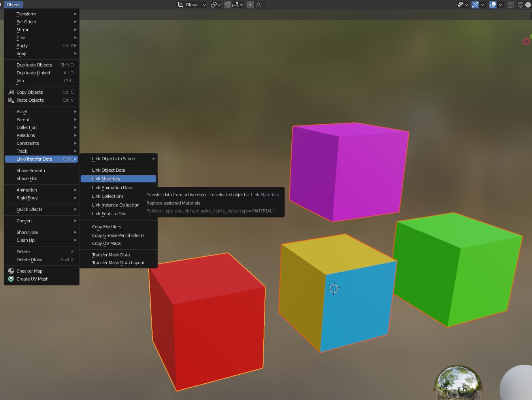Open the pivot point dropdown
This screenshot has width=532, height=400.
(215, 5)
